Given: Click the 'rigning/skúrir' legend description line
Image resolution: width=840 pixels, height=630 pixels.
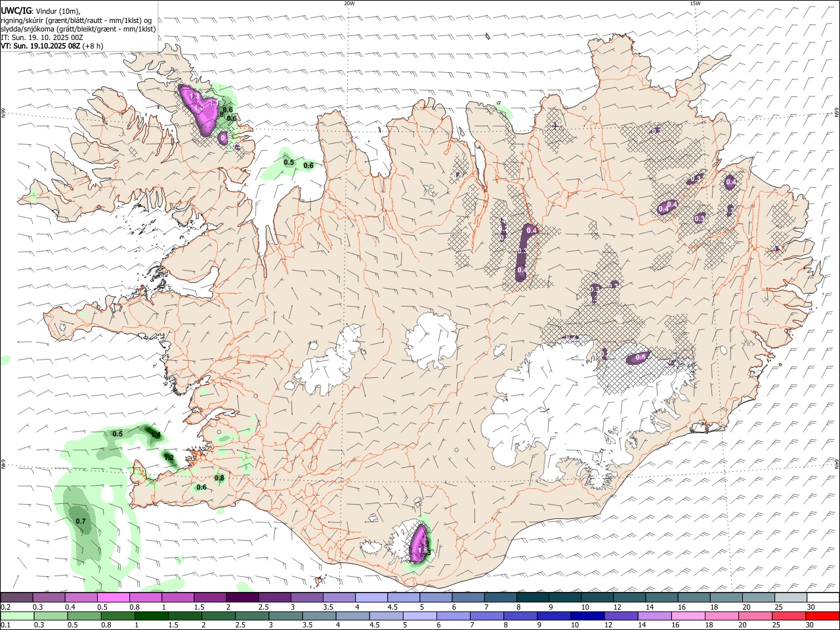Looking at the screenshot, I should pyautogui.click(x=75, y=20).
